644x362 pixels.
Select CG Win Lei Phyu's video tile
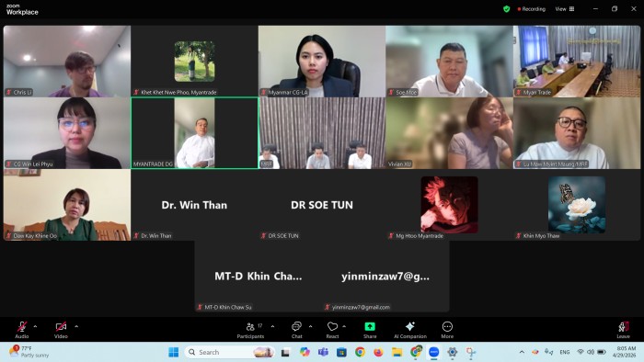coord(67,133)
